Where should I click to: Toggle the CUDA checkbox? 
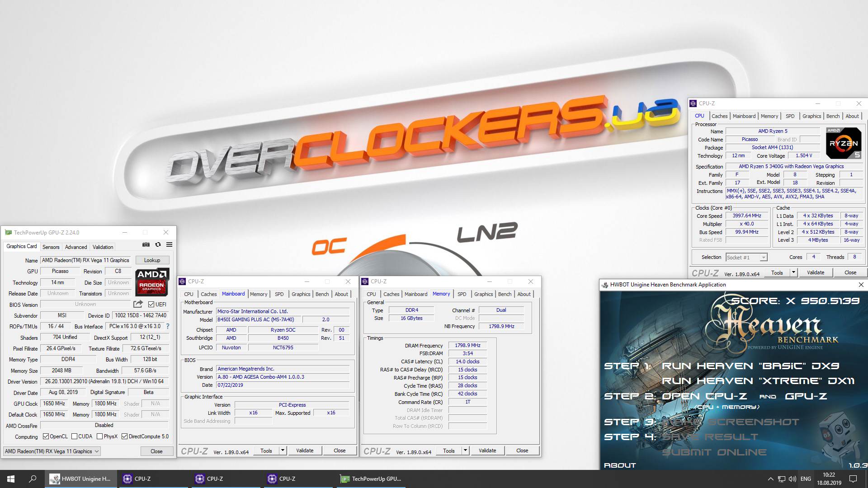tap(74, 436)
